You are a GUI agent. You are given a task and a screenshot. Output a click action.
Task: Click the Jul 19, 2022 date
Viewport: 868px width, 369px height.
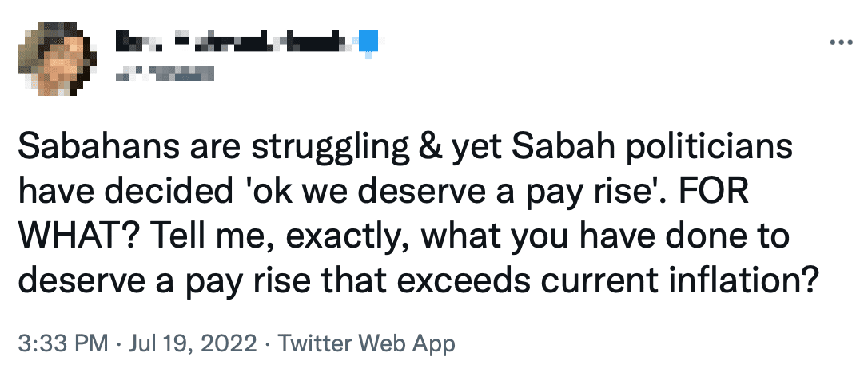185,344
